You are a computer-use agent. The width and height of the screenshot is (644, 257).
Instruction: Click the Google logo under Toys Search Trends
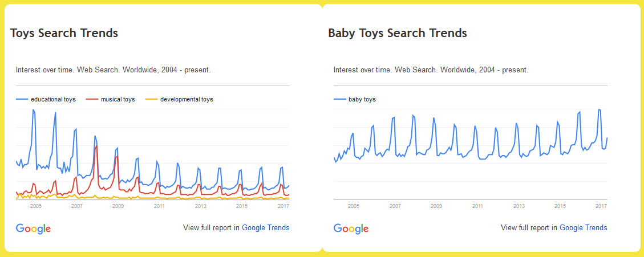coord(34,228)
